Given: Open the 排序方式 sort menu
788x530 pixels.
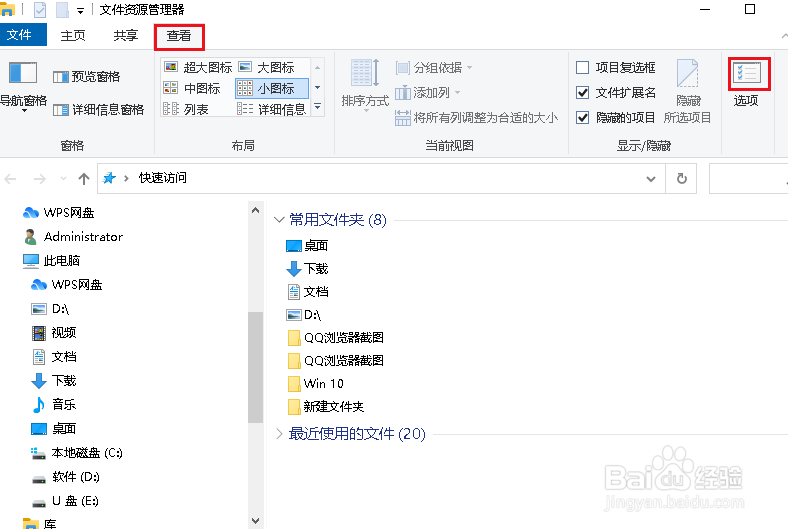Looking at the screenshot, I should pos(365,83).
